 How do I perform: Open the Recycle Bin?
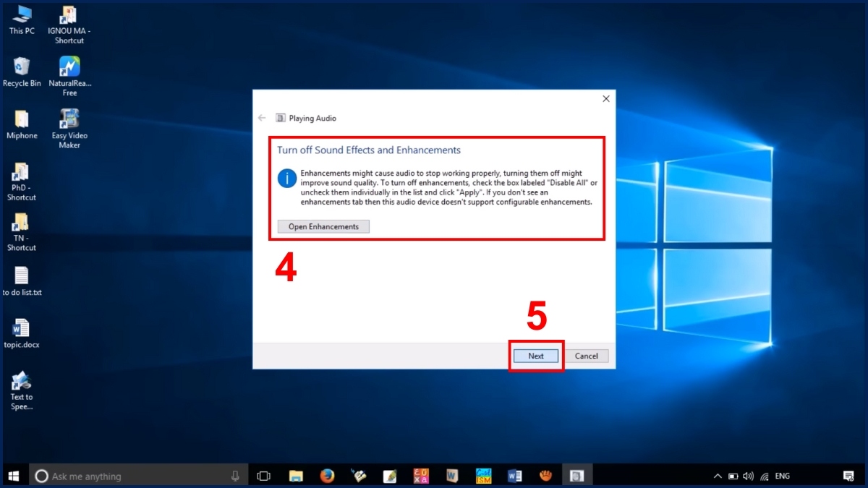(21, 67)
